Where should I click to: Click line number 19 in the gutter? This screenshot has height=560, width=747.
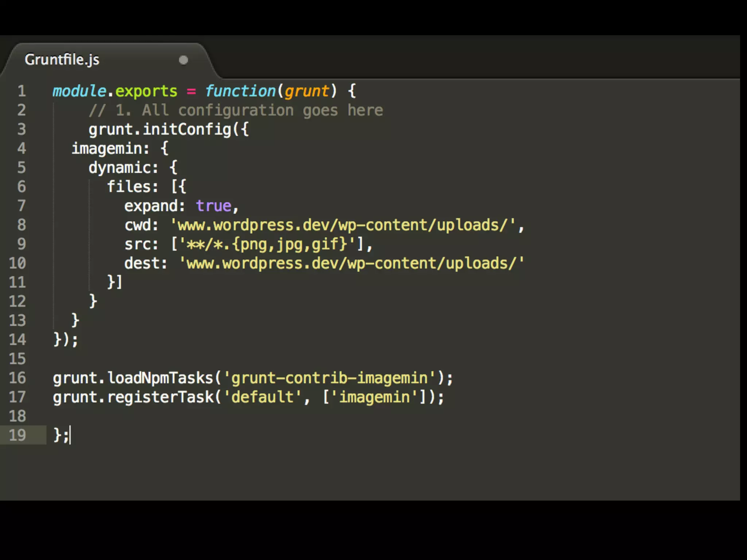[18, 435]
